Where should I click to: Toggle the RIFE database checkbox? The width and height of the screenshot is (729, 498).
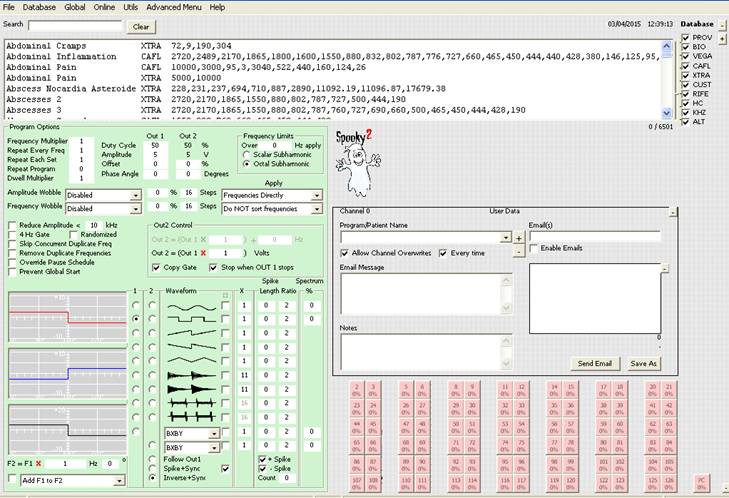point(685,94)
